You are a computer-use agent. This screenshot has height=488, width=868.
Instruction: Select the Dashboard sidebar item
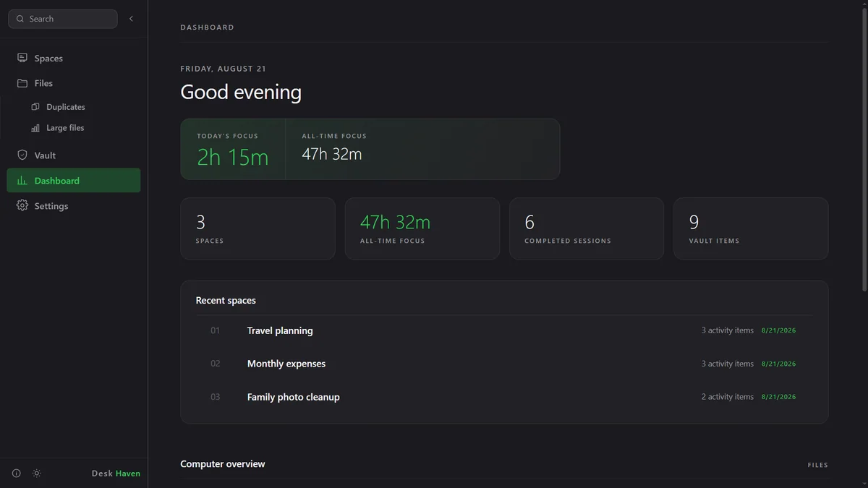[74, 181]
